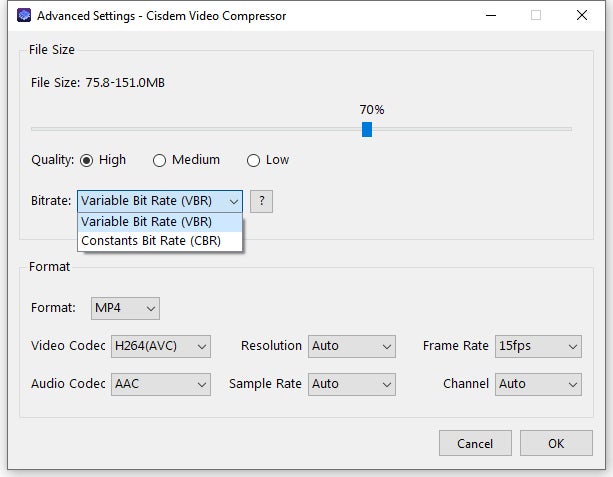The height and width of the screenshot is (477, 613).
Task: Open the Audio Codec AAC dropdown
Action: click(x=161, y=384)
